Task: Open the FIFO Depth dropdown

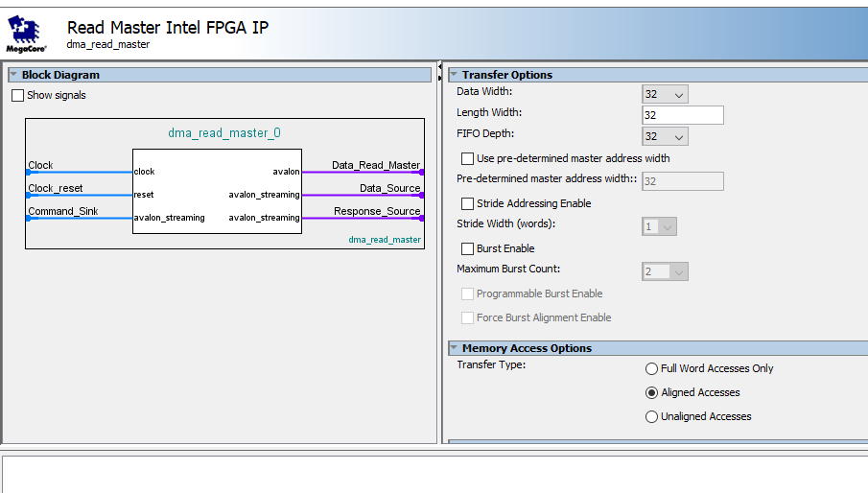Action: 665,136
